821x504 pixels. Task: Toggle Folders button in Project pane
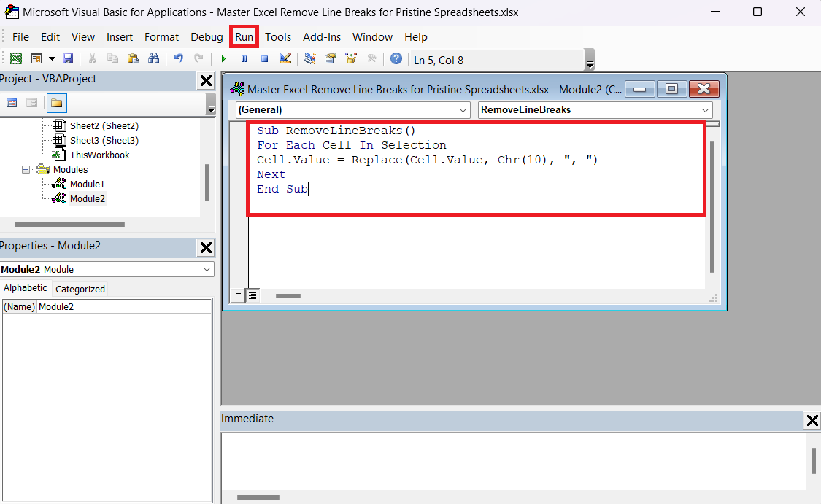click(56, 103)
